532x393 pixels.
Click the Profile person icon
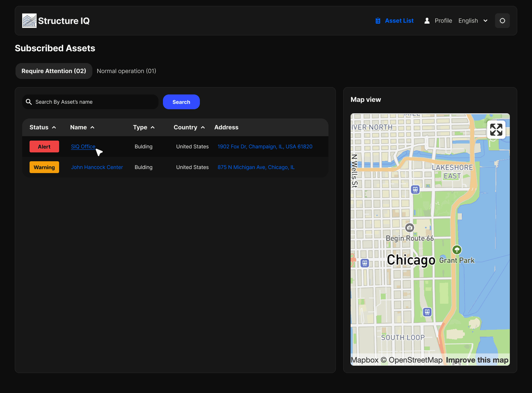pyautogui.click(x=427, y=21)
